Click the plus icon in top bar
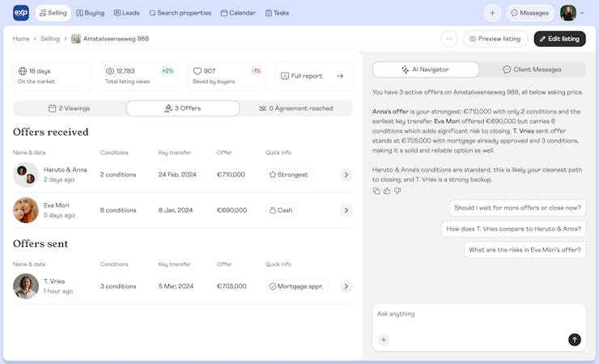 [x=492, y=13]
